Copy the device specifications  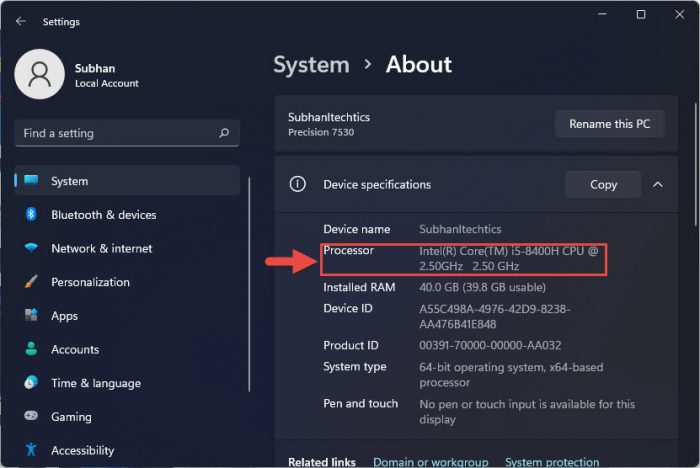(x=603, y=185)
